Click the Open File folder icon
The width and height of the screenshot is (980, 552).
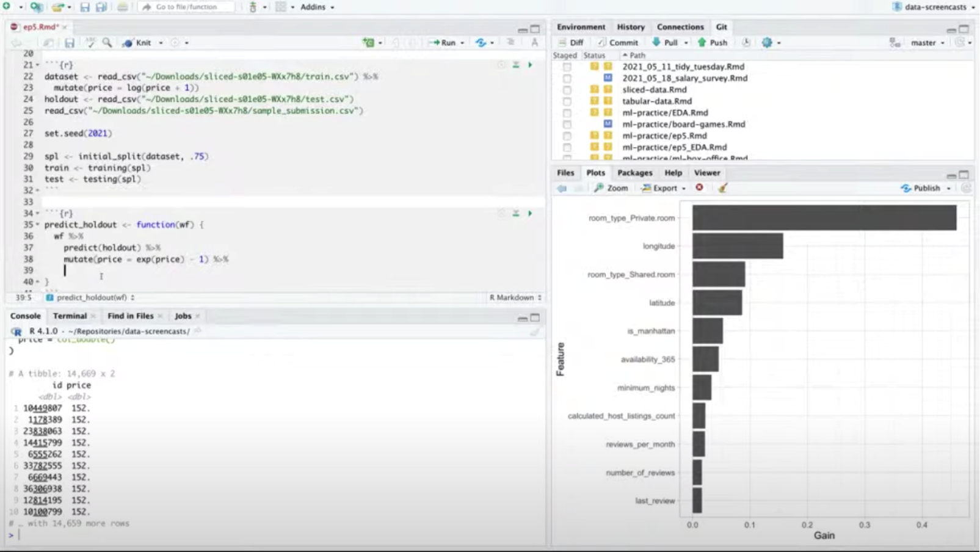(x=57, y=7)
